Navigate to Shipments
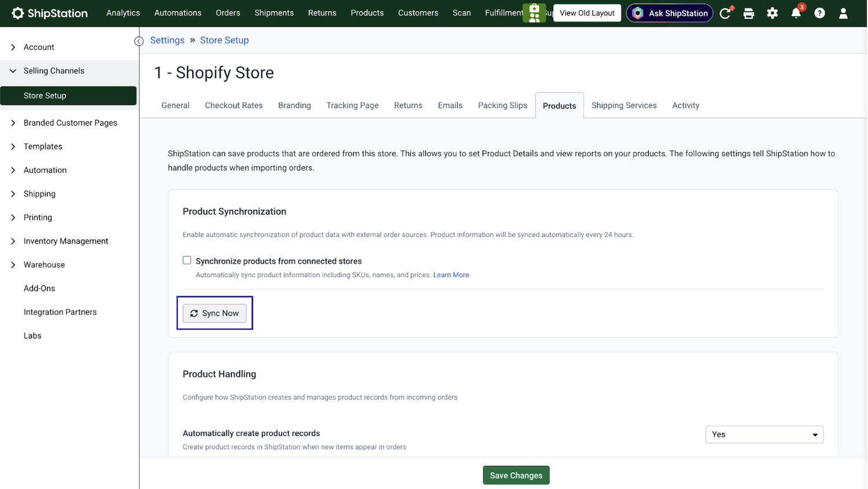 click(x=274, y=13)
